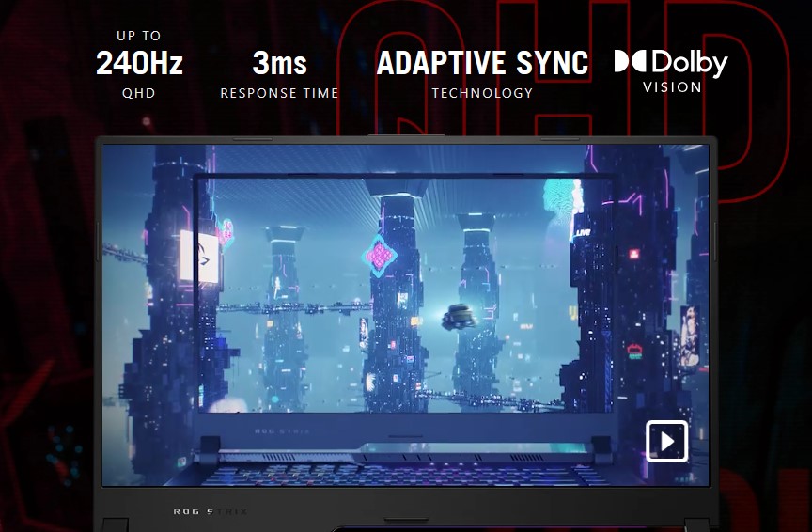Click the "3ms" heading

coord(280,63)
